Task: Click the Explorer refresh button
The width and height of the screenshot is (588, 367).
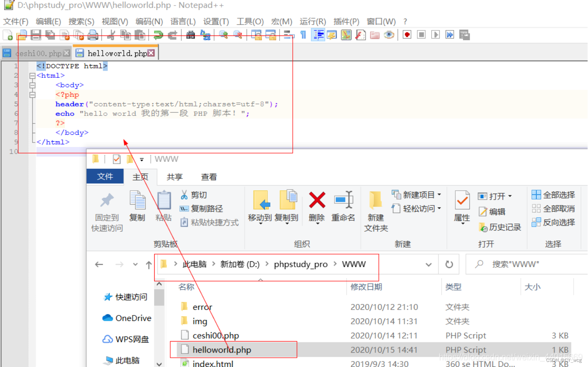Action: pyautogui.click(x=449, y=265)
